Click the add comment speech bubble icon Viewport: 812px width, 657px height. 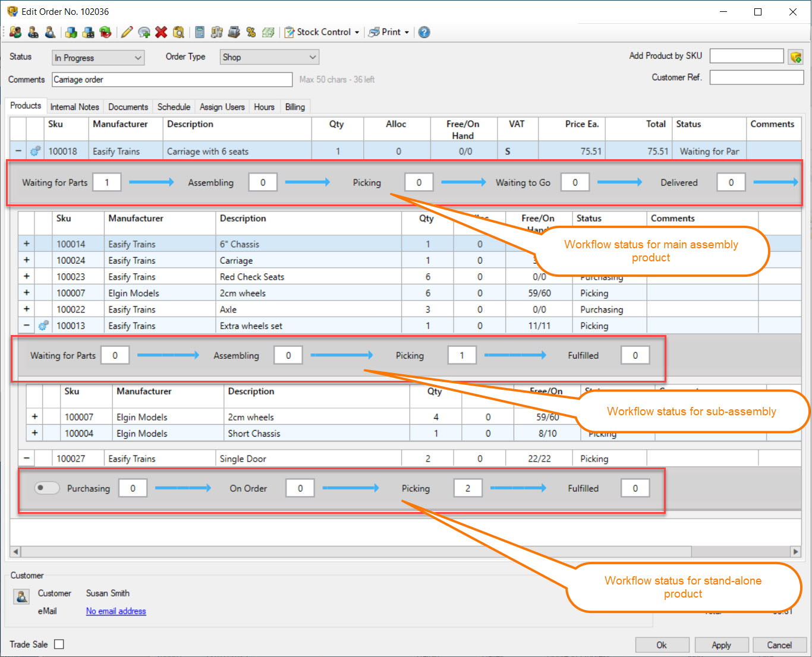click(x=144, y=32)
